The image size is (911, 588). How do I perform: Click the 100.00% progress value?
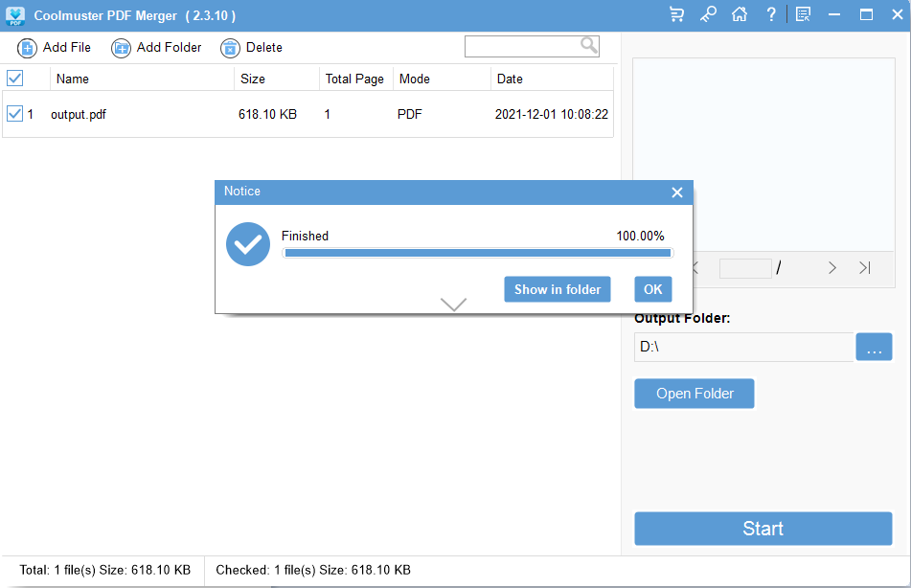click(x=640, y=236)
